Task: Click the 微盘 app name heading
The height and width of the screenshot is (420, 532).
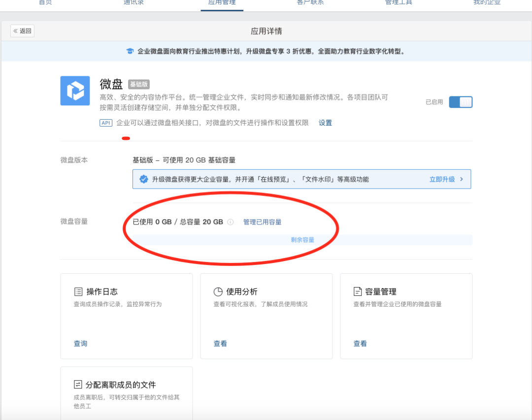Action: click(111, 84)
